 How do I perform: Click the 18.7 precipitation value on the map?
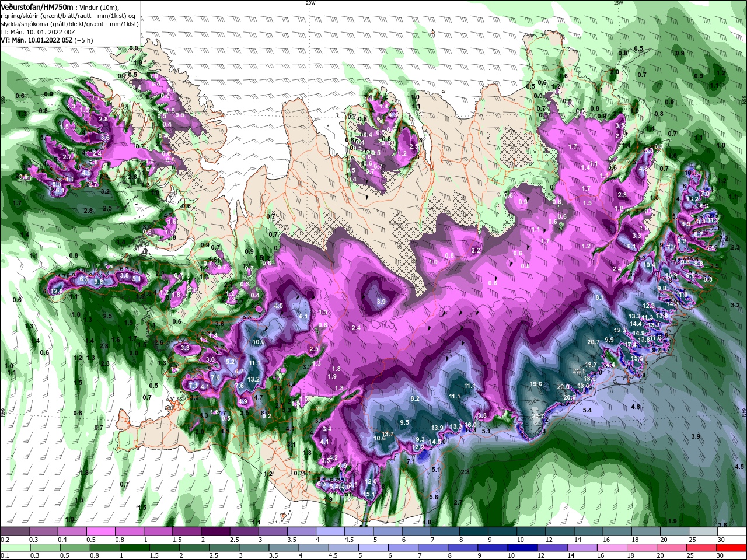coord(591,365)
